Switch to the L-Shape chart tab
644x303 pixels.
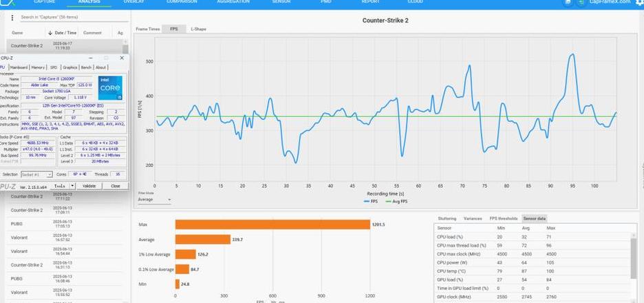click(x=198, y=29)
